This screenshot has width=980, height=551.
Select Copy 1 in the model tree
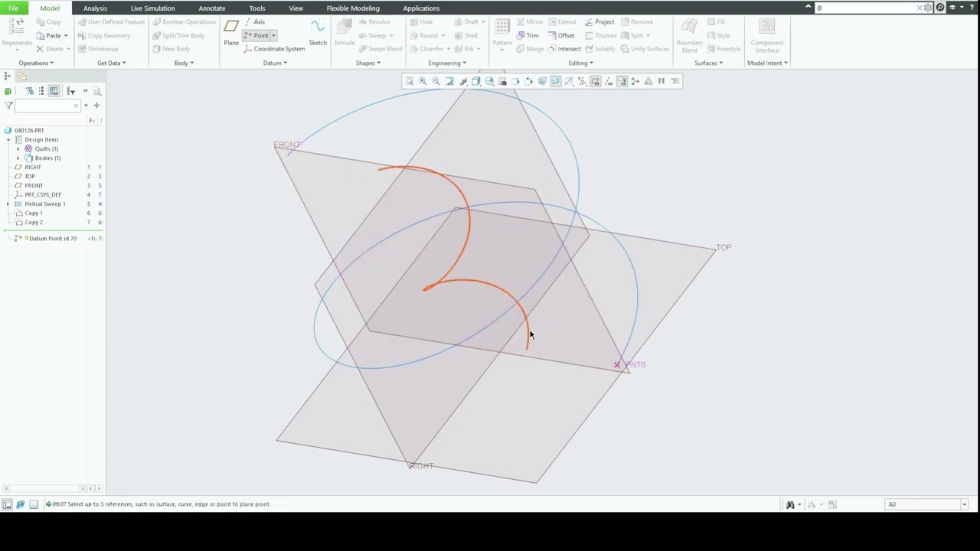(x=33, y=214)
